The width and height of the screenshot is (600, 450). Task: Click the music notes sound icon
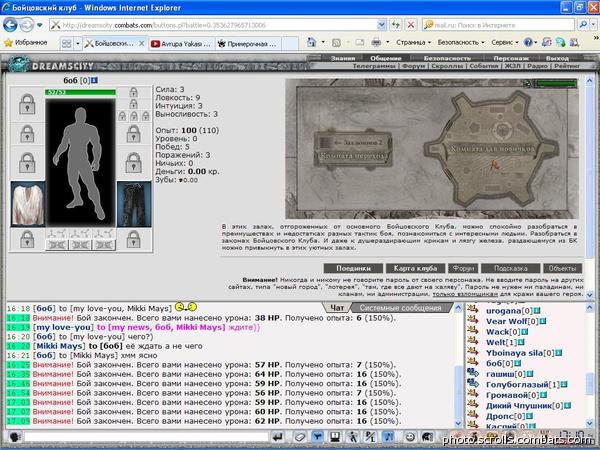point(388,437)
